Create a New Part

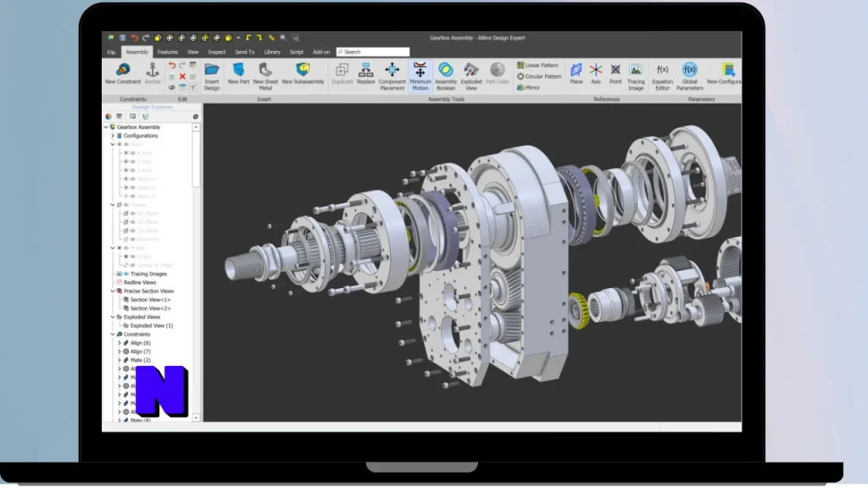click(x=238, y=74)
